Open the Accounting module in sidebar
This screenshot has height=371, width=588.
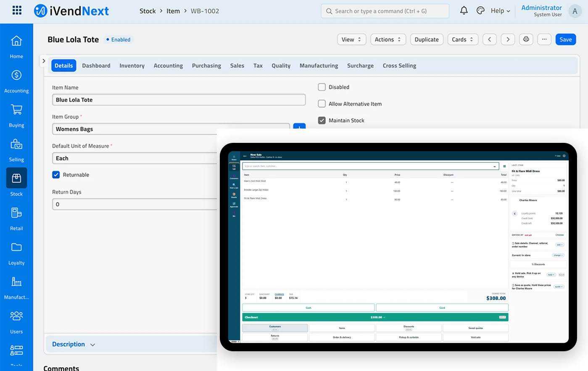point(16,81)
